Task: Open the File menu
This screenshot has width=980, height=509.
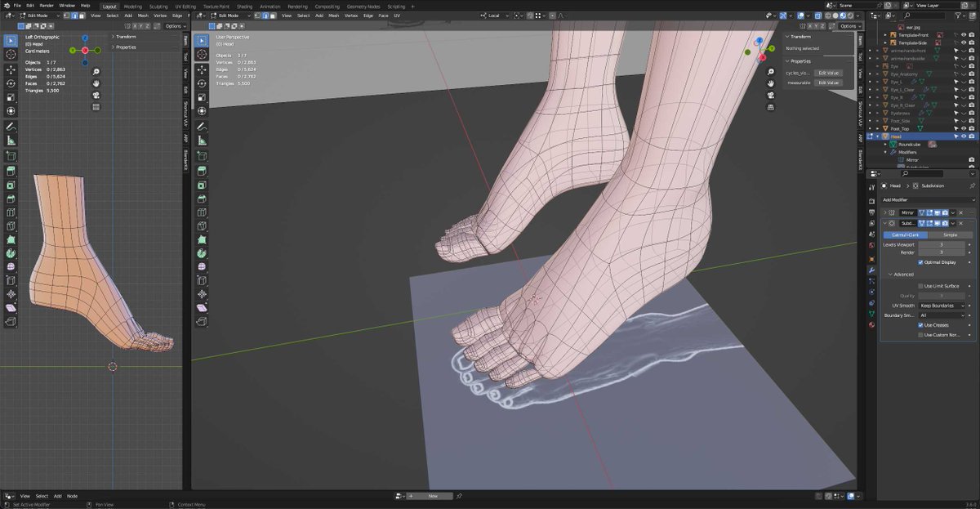Action: click(x=17, y=6)
